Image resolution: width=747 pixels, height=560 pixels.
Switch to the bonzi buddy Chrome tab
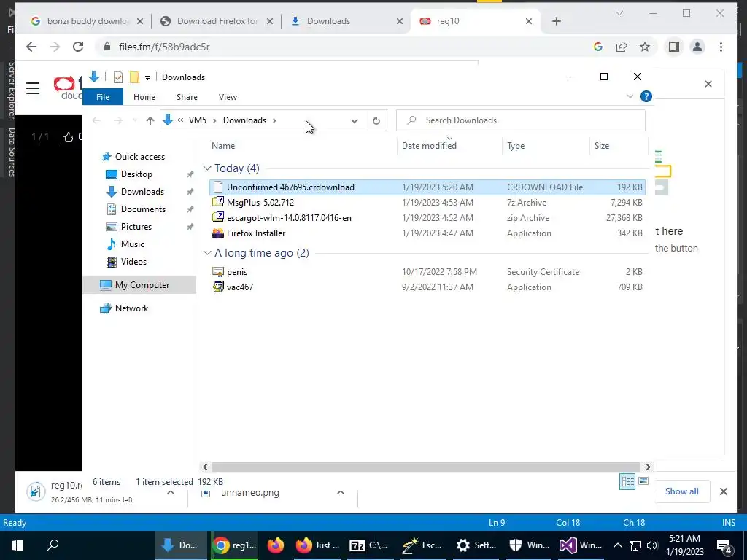point(88,21)
